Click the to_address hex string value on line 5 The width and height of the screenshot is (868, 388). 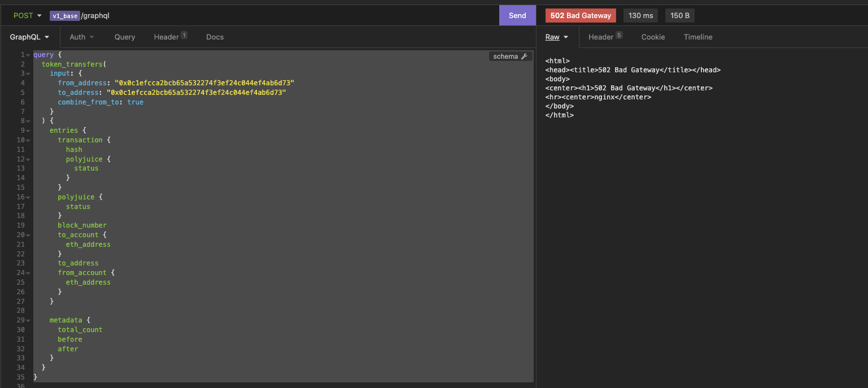(197, 93)
